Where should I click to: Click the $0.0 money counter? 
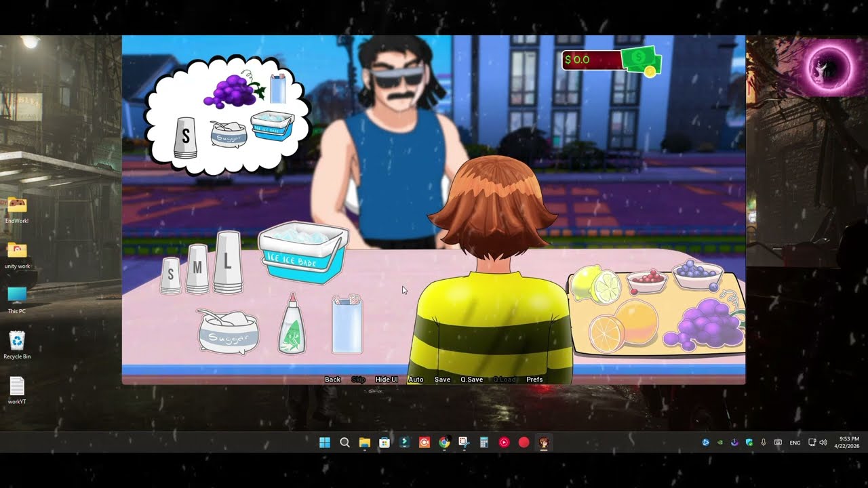tap(611, 60)
